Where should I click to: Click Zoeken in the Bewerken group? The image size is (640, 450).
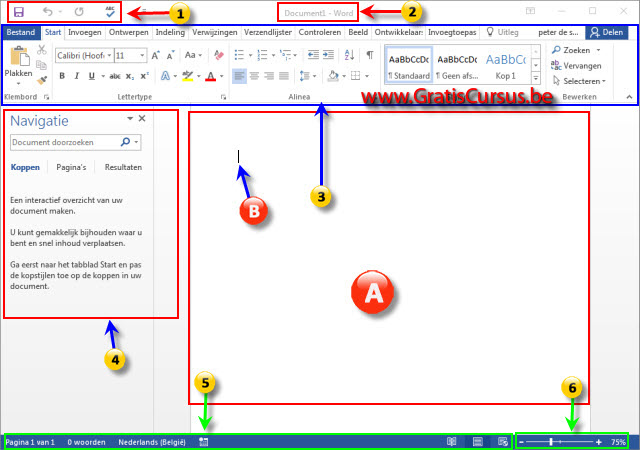576,50
